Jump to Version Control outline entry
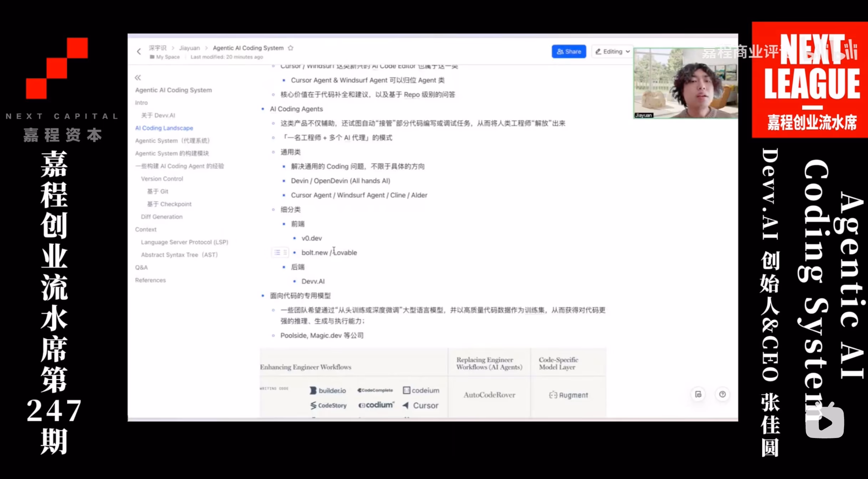The image size is (868, 479). click(x=162, y=179)
